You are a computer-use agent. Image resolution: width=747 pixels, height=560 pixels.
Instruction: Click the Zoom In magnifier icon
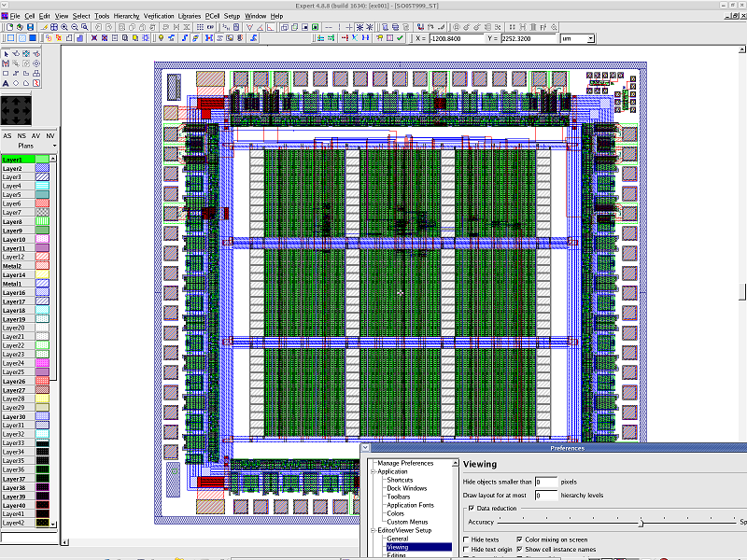64,27
